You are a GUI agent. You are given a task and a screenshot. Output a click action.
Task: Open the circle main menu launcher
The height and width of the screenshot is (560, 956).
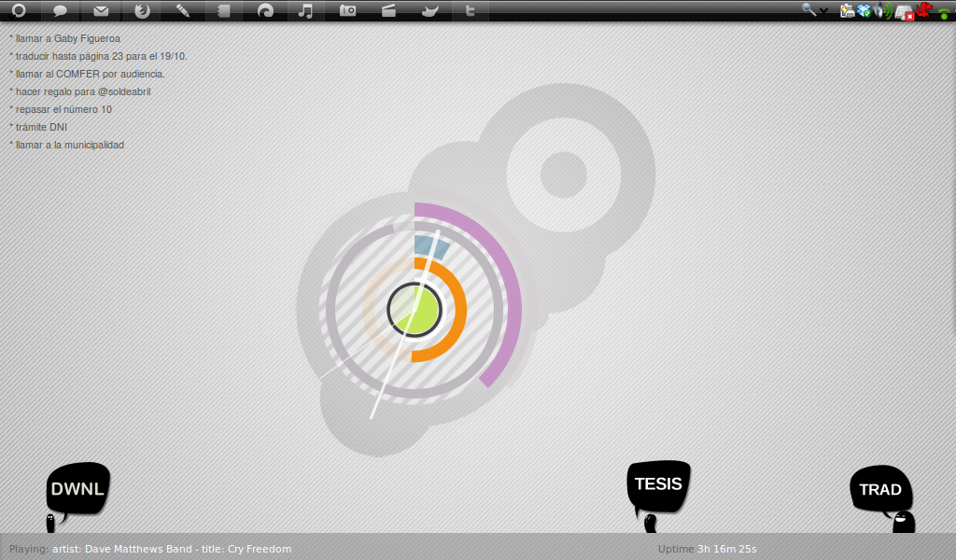coord(19,10)
